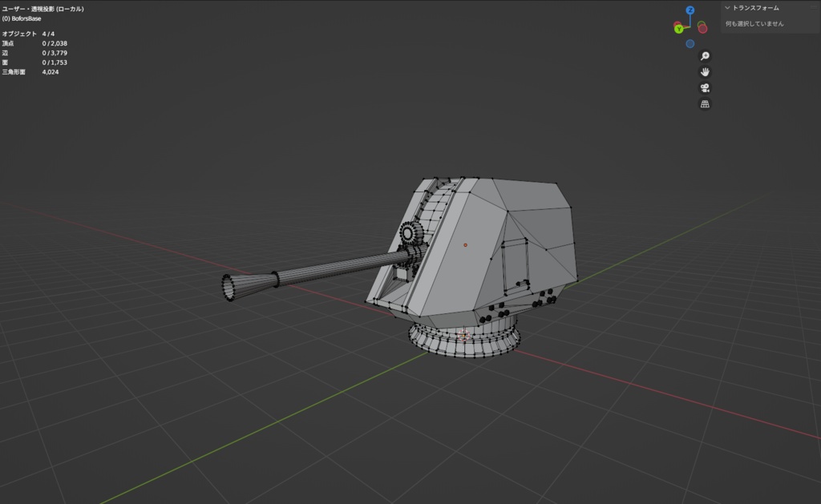This screenshot has width=821, height=504.
Task: Click the Z axis on the navigation gizmo
Action: point(690,9)
